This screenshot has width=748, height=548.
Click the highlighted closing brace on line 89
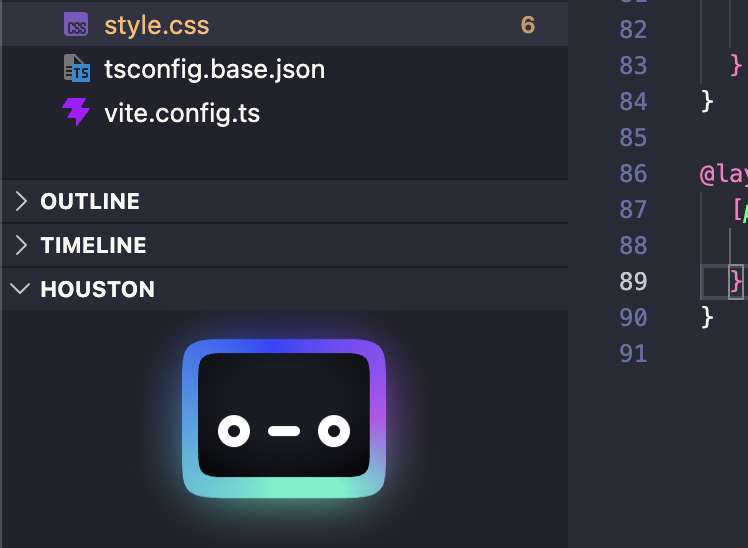click(x=736, y=281)
